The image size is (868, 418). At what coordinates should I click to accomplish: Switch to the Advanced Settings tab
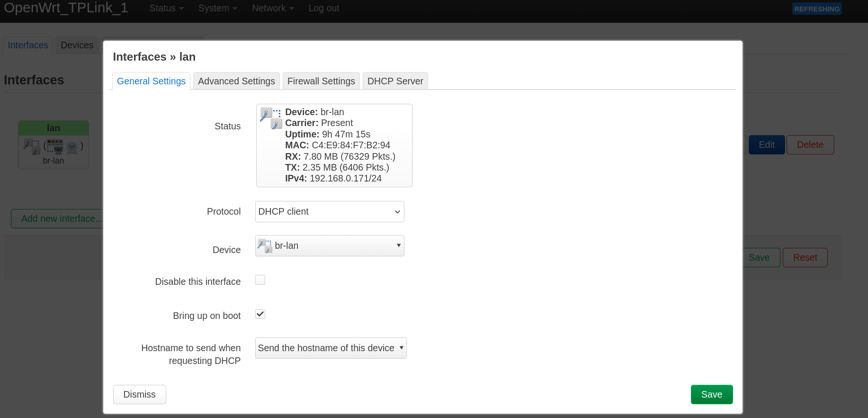pyautogui.click(x=236, y=81)
